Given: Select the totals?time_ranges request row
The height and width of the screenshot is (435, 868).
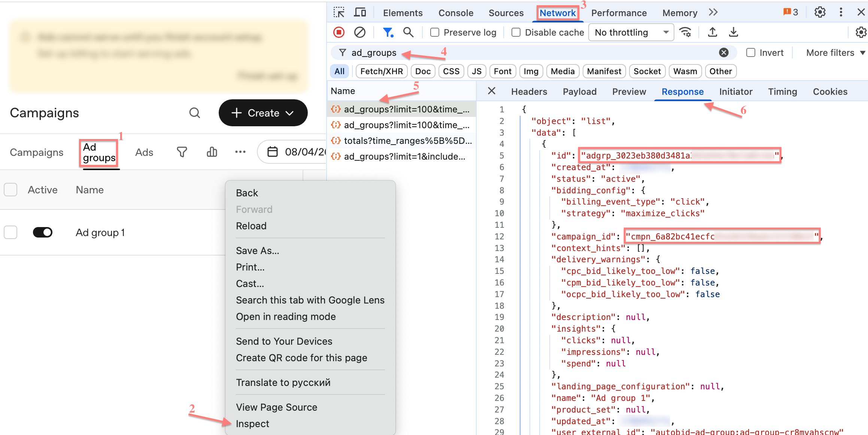Looking at the screenshot, I should 402,141.
